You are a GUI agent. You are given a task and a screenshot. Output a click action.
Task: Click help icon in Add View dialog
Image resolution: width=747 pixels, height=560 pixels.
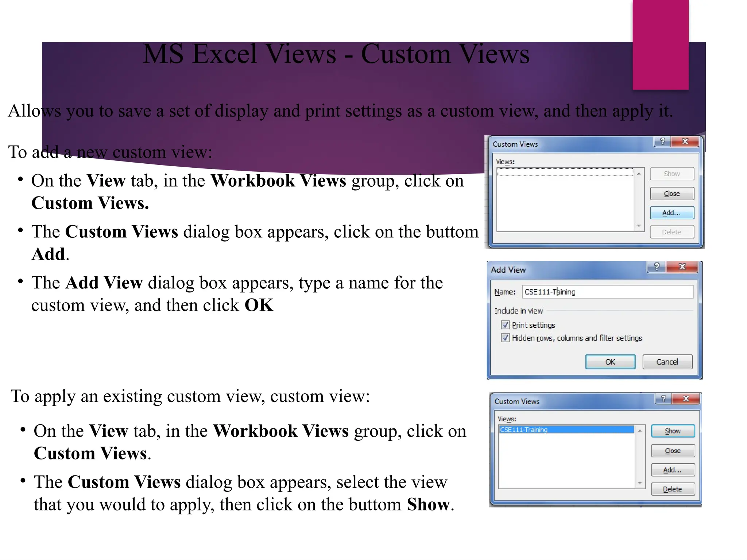coord(657,267)
